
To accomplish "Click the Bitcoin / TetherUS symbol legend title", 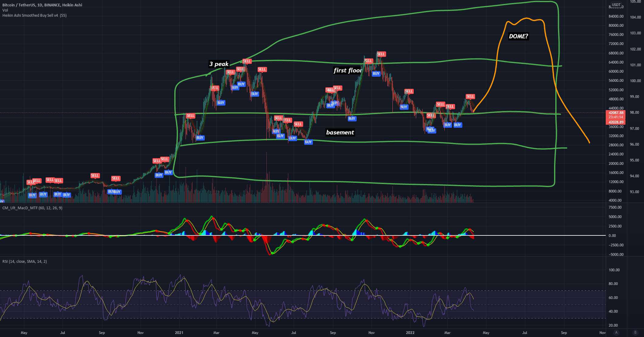I will [x=42, y=5].
